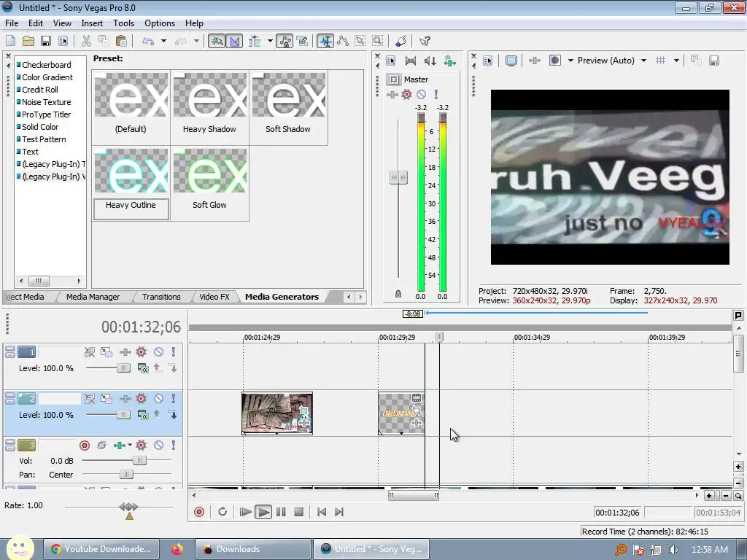Mute video track 1
Screen dimensions: 747x560
(x=158, y=352)
